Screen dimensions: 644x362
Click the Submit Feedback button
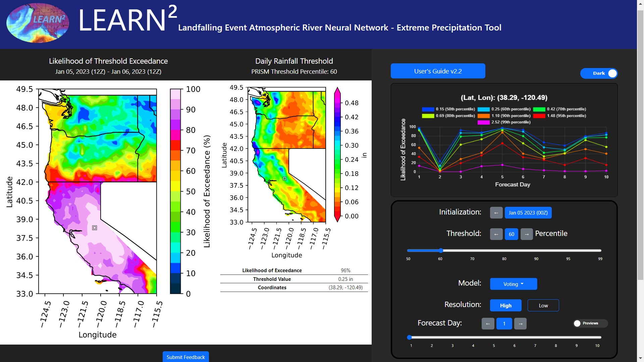(186, 357)
